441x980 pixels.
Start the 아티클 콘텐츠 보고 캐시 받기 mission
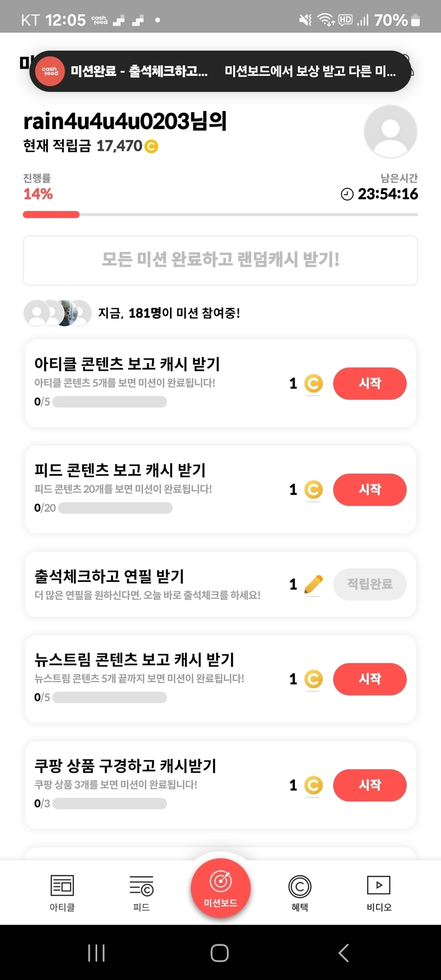(370, 383)
